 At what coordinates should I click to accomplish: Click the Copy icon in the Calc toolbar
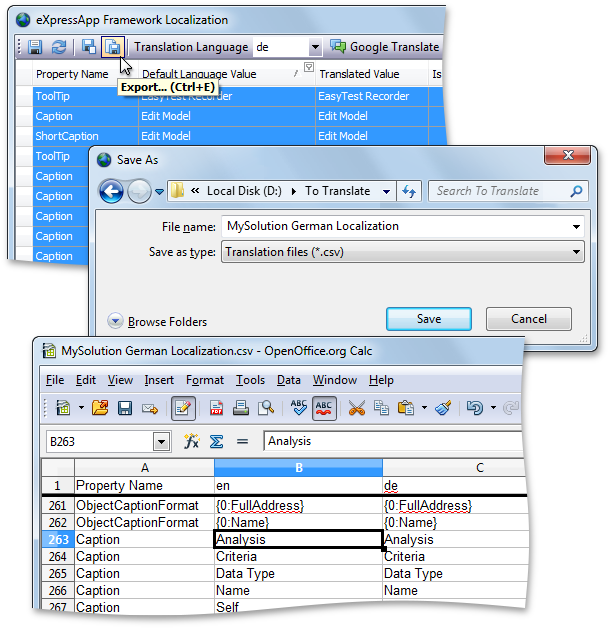(x=381, y=408)
